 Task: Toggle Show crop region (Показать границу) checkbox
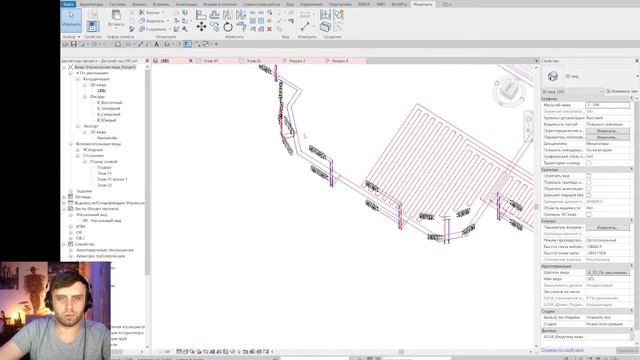click(589, 182)
